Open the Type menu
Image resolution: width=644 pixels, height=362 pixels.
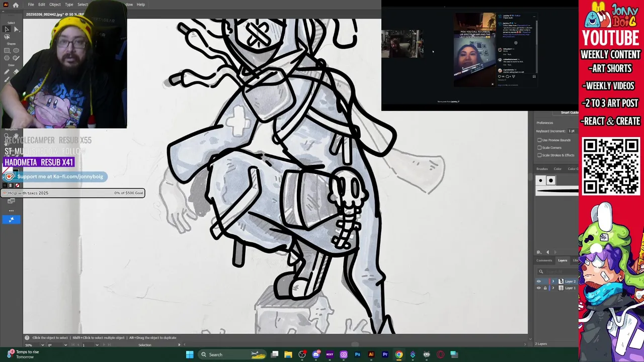(69, 5)
